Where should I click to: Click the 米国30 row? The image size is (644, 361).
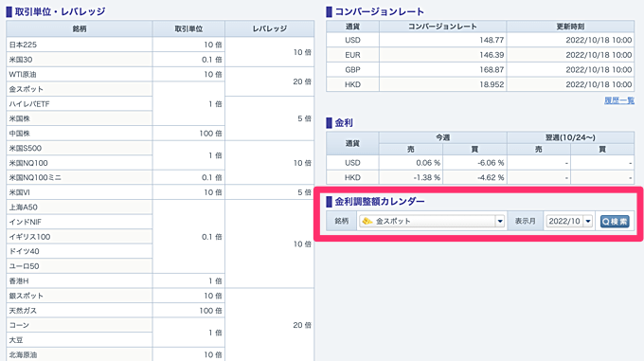(x=80, y=60)
